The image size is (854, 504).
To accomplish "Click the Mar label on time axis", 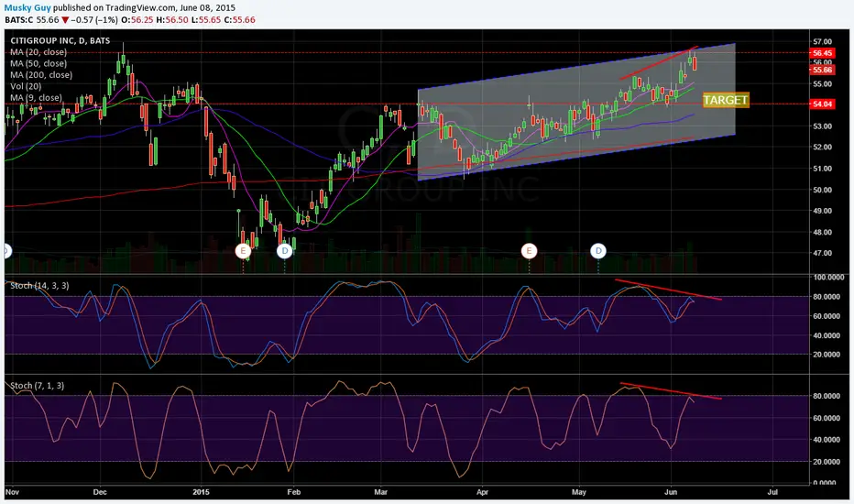I will pos(380,492).
